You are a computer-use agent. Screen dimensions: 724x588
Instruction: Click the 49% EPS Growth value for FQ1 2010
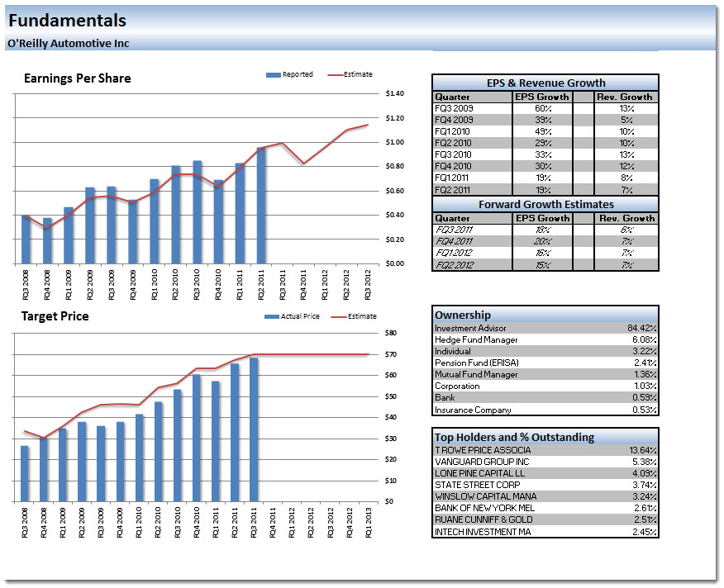click(x=543, y=131)
